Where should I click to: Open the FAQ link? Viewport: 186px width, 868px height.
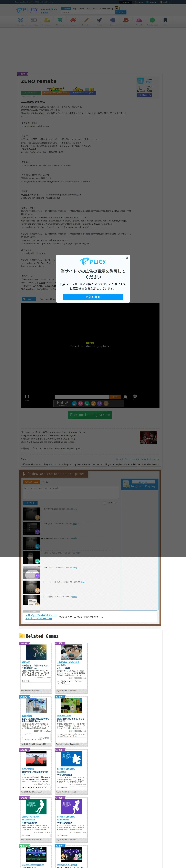(x=44, y=13)
